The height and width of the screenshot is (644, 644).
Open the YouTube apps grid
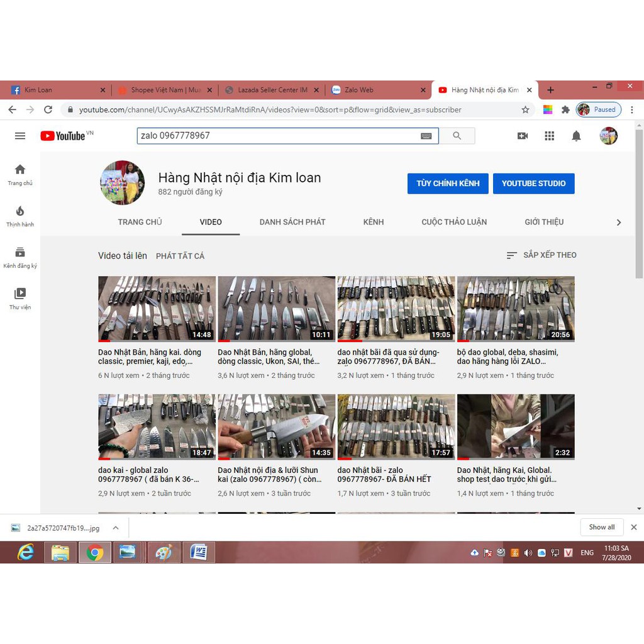550,136
